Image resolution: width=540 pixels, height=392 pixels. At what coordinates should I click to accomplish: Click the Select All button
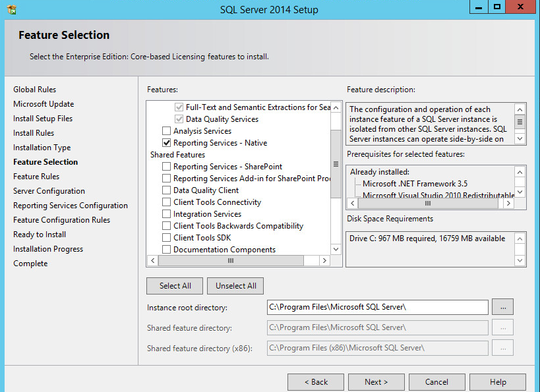175,286
